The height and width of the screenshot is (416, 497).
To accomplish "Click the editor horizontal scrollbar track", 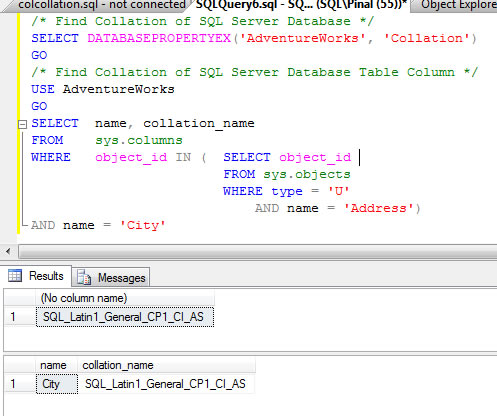I will point(257,251).
